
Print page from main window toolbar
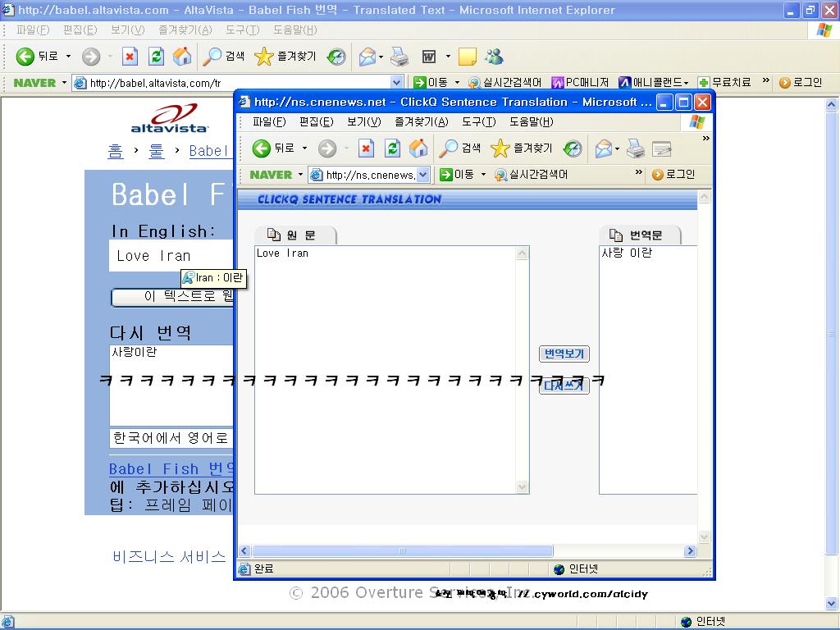coord(399,57)
